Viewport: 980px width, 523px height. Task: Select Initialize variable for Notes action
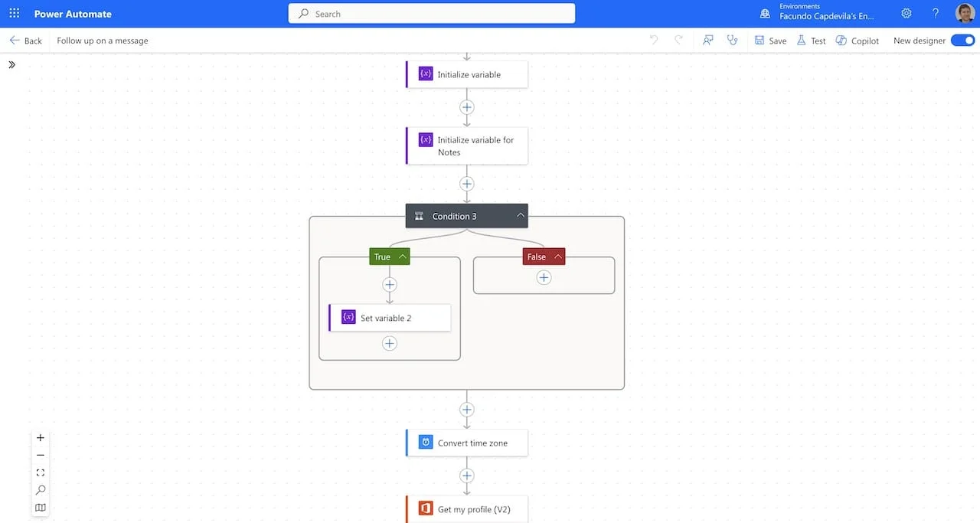coord(467,145)
